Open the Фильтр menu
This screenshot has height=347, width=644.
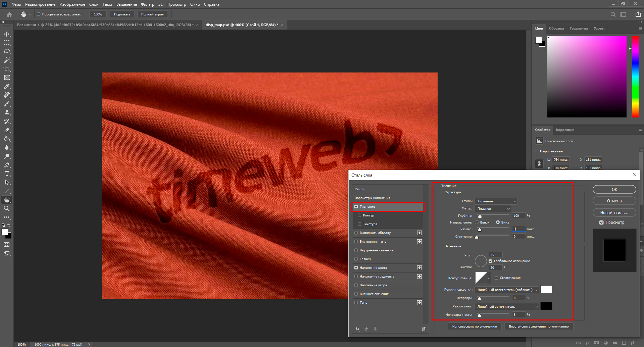[148, 4]
